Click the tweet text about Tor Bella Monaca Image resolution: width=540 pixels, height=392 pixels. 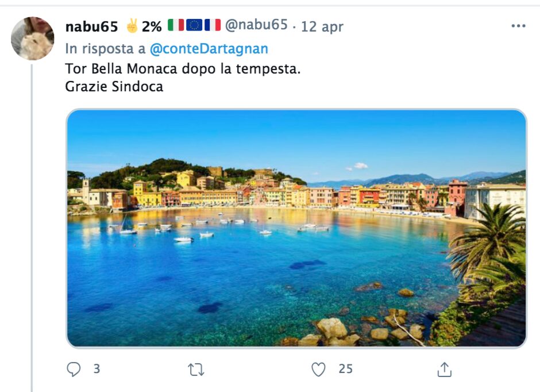pyautogui.click(x=183, y=69)
